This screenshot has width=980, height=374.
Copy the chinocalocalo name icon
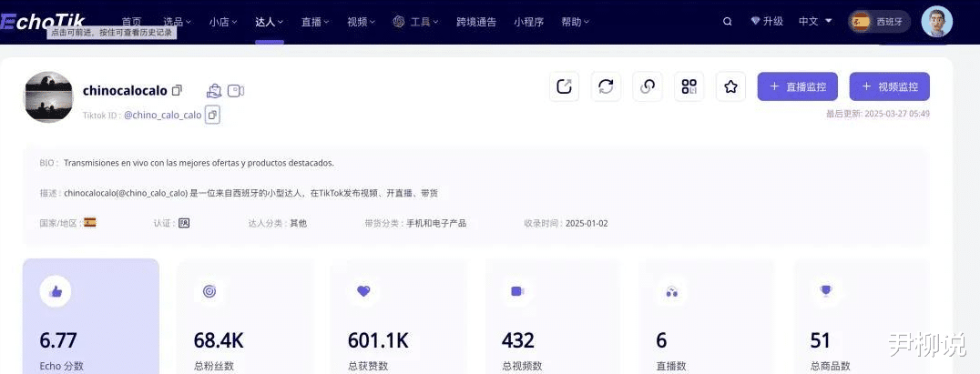(x=177, y=90)
